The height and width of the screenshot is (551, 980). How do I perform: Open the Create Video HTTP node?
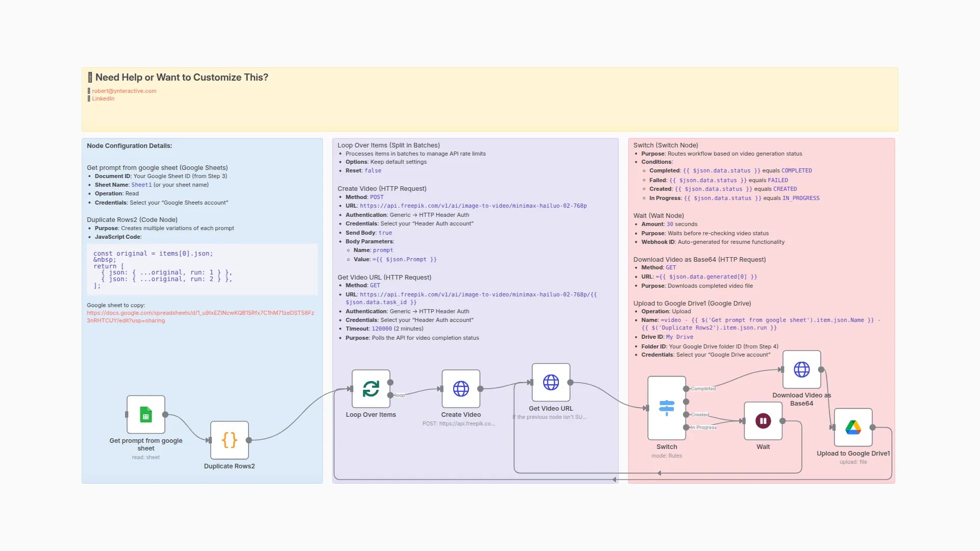click(460, 389)
